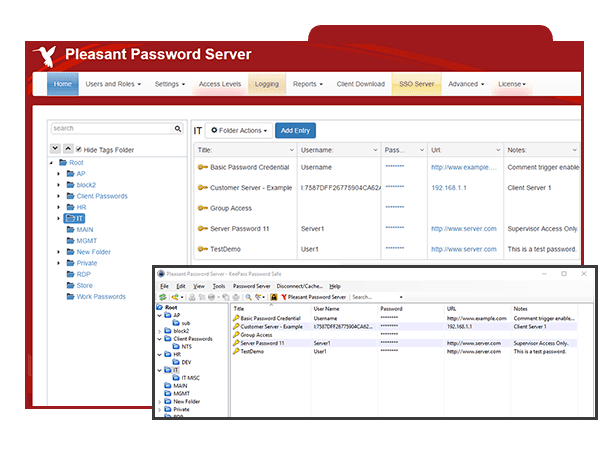Click the User Name column header in KeePass

(x=326, y=309)
